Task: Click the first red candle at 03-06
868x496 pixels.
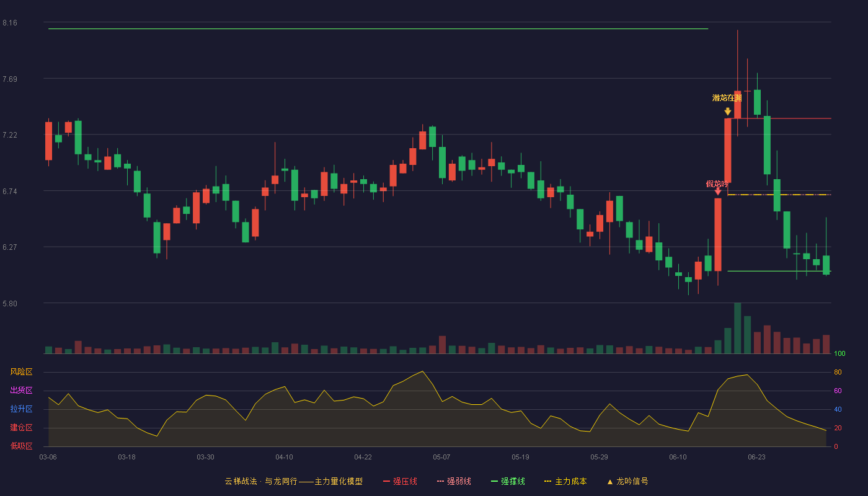Action: [48, 141]
